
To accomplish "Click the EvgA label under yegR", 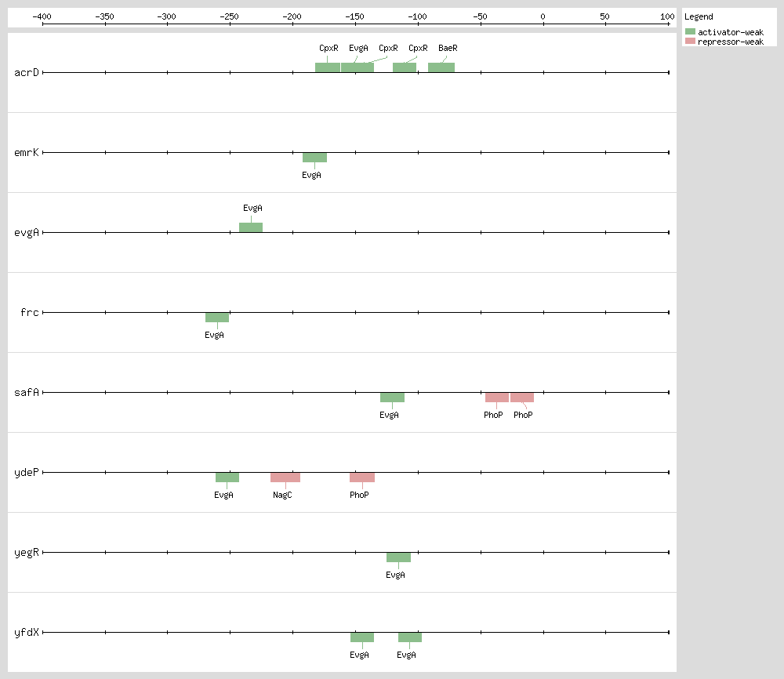I will click(395, 575).
